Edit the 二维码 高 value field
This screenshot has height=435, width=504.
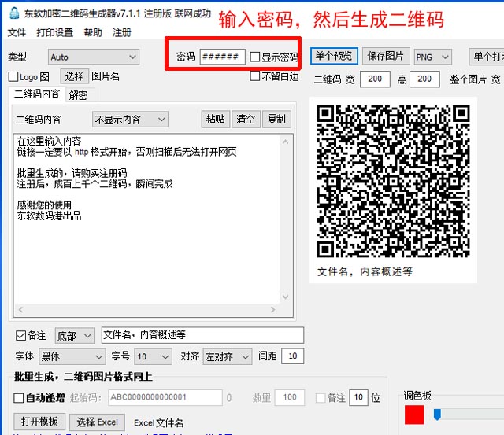424,79
